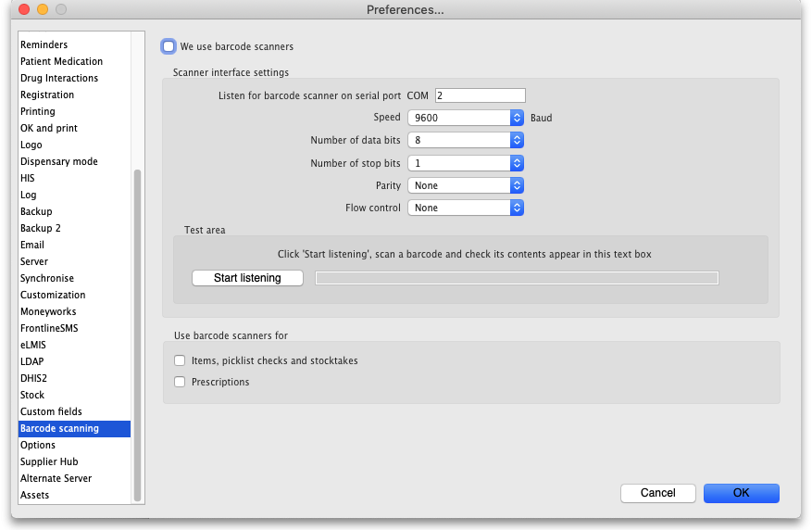Viewport: 812px width, 530px height.
Task: Confirm preferences with the OK button
Action: click(x=741, y=493)
